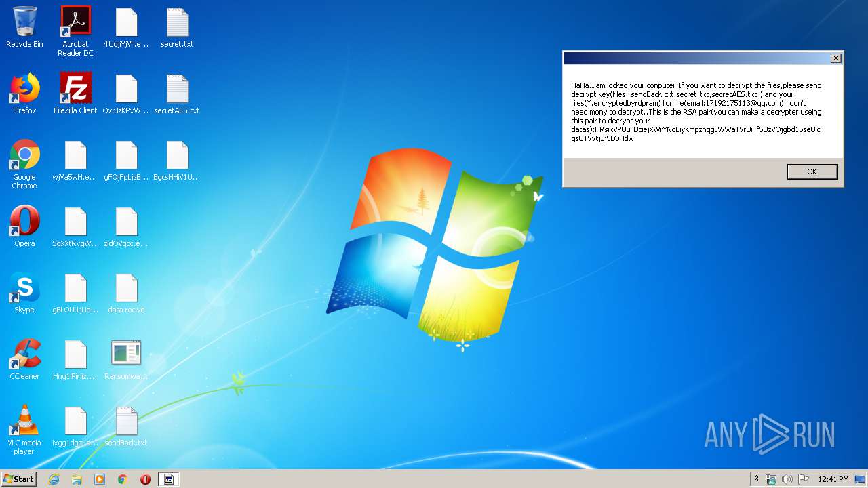
Task: Open VLC media player shortcut
Action: click(x=24, y=430)
